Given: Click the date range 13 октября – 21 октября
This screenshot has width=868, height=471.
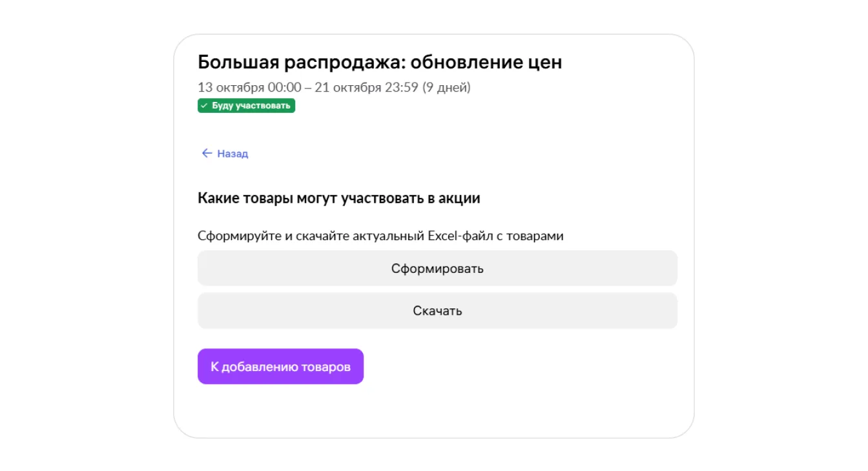Looking at the screenshot, I should pos(334,87).
